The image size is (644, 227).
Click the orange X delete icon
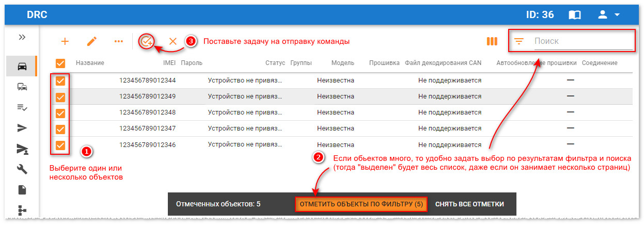click(173, 41)
